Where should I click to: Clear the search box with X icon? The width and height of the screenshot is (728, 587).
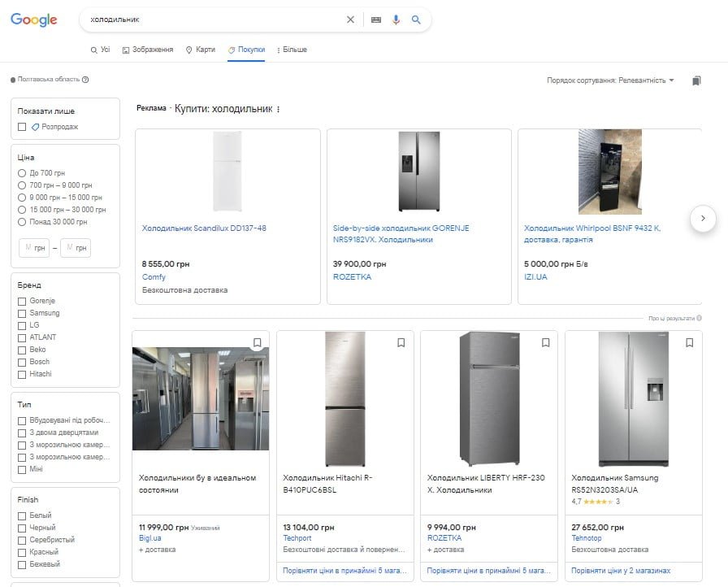click(x=350, y=20)
